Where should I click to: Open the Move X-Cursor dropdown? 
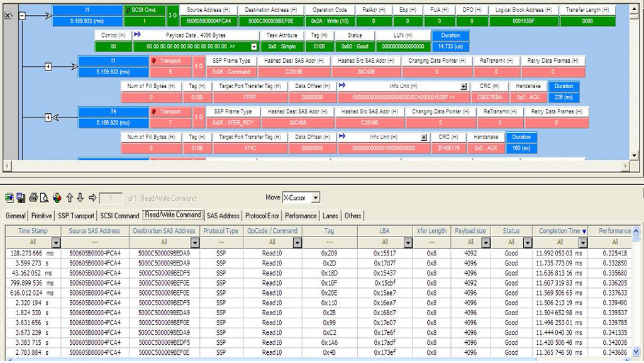pos(315,198)
